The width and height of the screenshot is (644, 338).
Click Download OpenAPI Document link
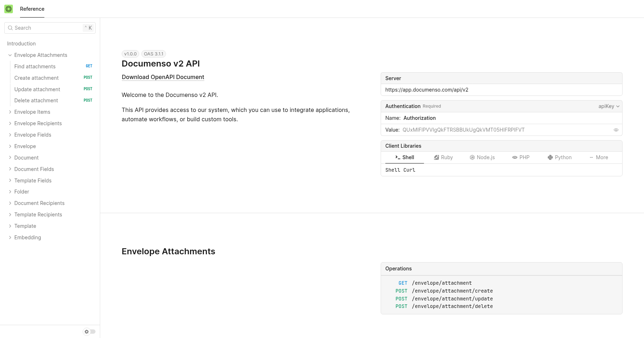(x=163, y=77)
